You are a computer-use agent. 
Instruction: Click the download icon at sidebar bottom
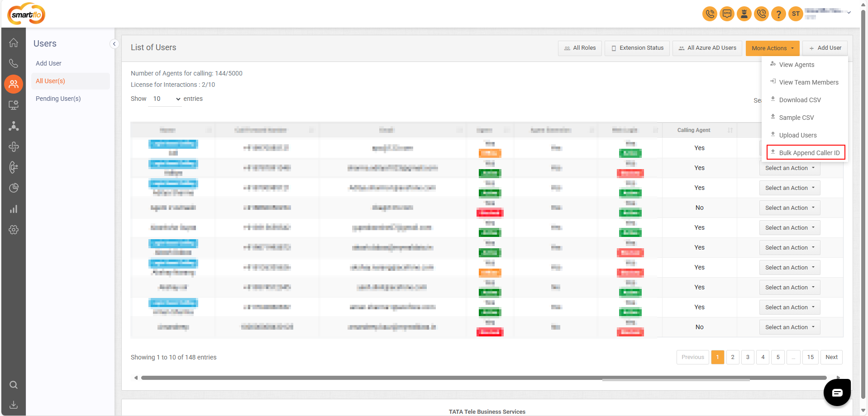14,404
